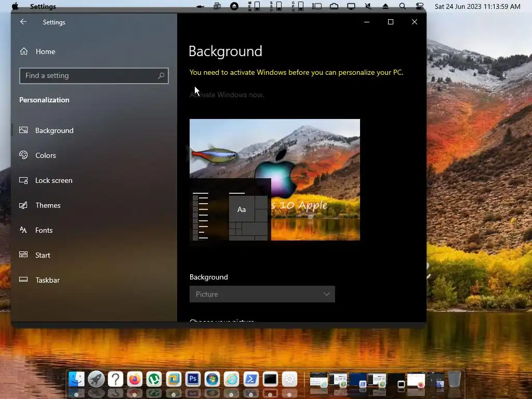Restore minimized Firefox window thumbnail in dock
Image resolution: width=532 pixels, height=399 pixels.
416,380
